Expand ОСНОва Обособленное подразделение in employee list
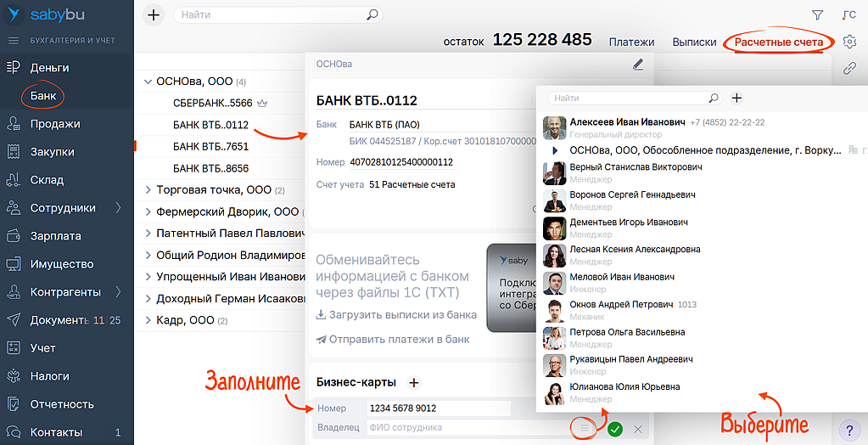Screen dimensions: 868x445 [556, 150]
